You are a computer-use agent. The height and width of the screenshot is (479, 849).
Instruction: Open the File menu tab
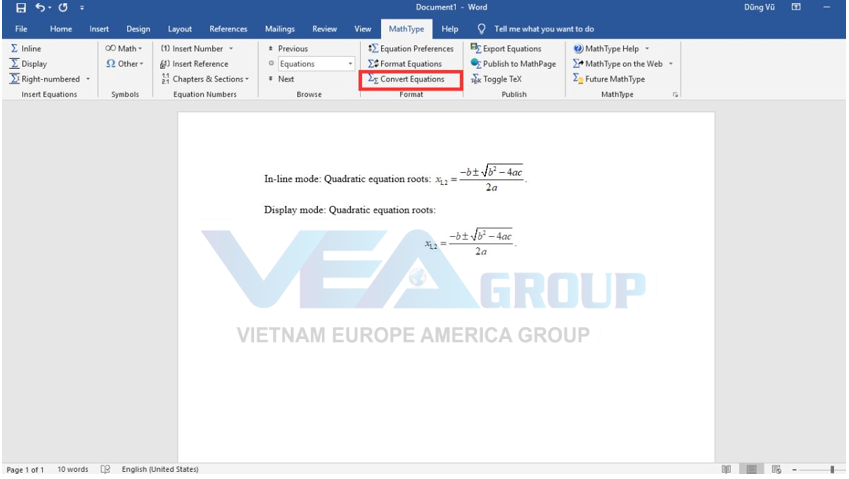[21, 29]
